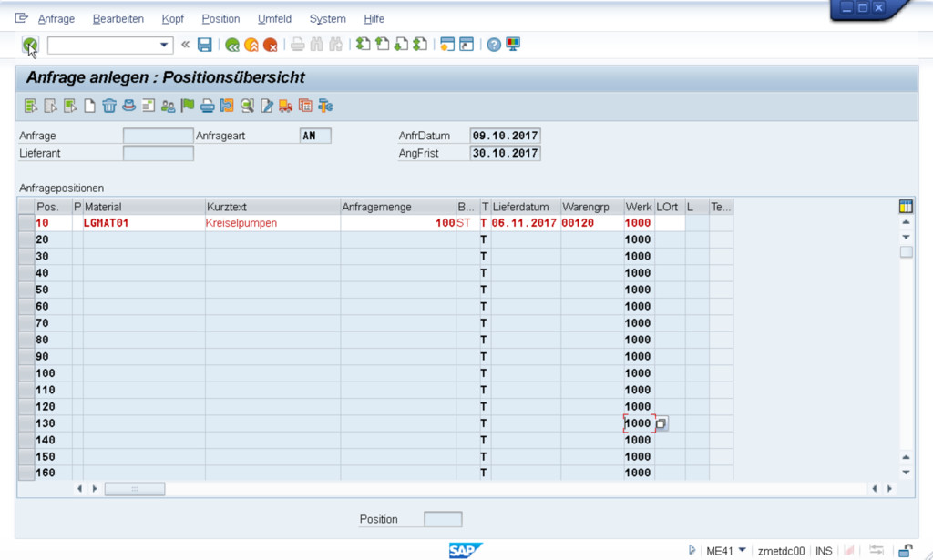
Task: Select the row for position 50
Action: pyautogui.click(x=26, y=290)
